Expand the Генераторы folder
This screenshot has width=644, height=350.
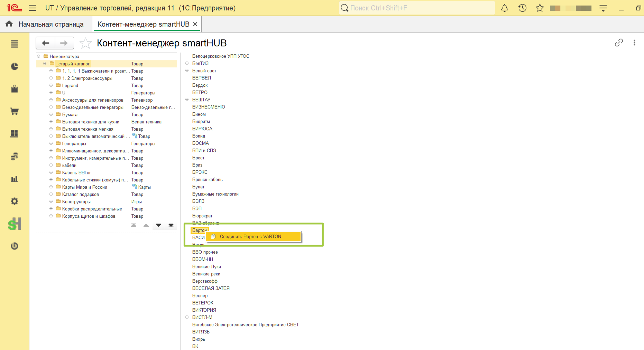coord(51,143)
